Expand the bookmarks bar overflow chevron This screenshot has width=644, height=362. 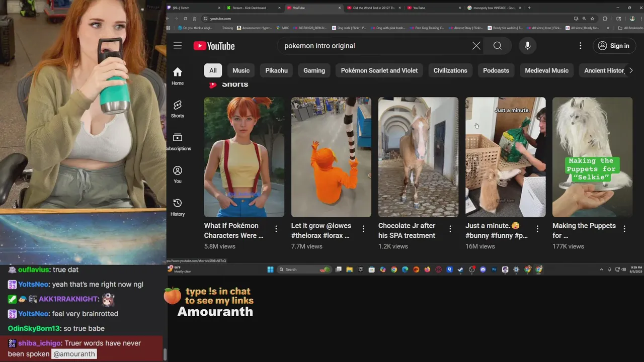[608, 28]
